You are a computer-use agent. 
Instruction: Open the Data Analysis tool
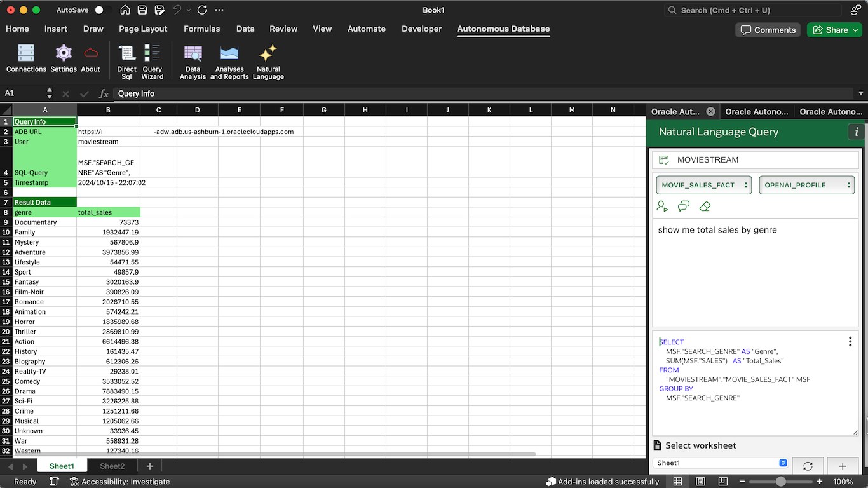coord(193,62)
